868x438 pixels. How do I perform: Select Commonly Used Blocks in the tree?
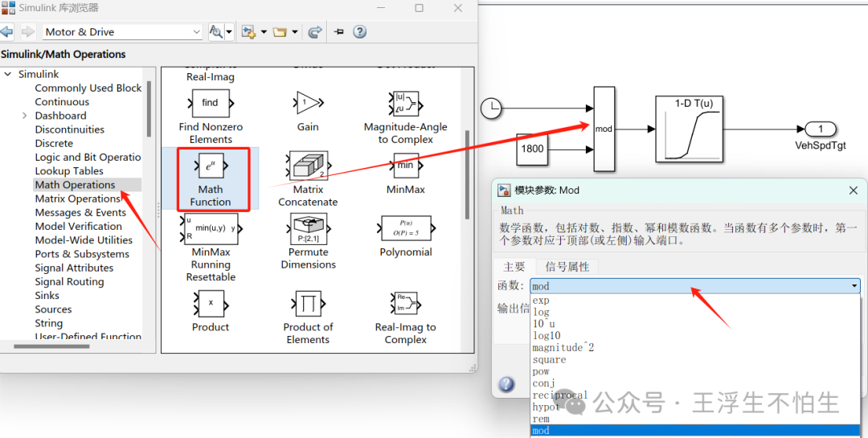click(88, 88)
